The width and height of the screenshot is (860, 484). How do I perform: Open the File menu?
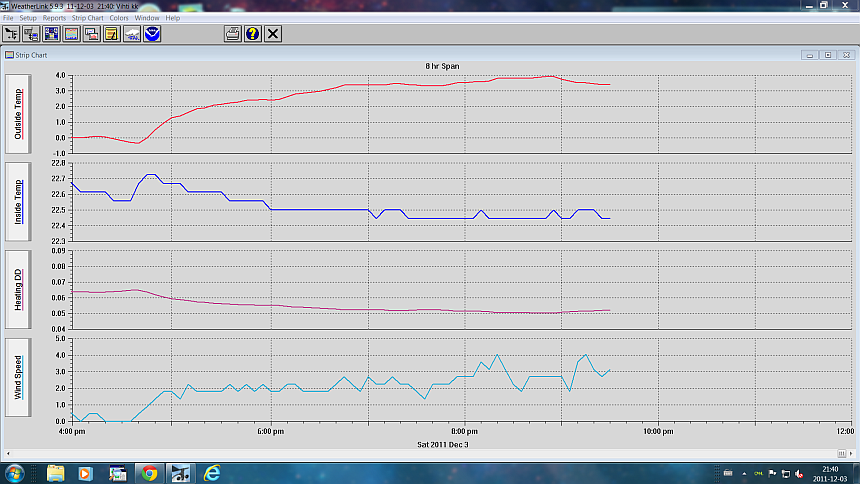[8, 18]
